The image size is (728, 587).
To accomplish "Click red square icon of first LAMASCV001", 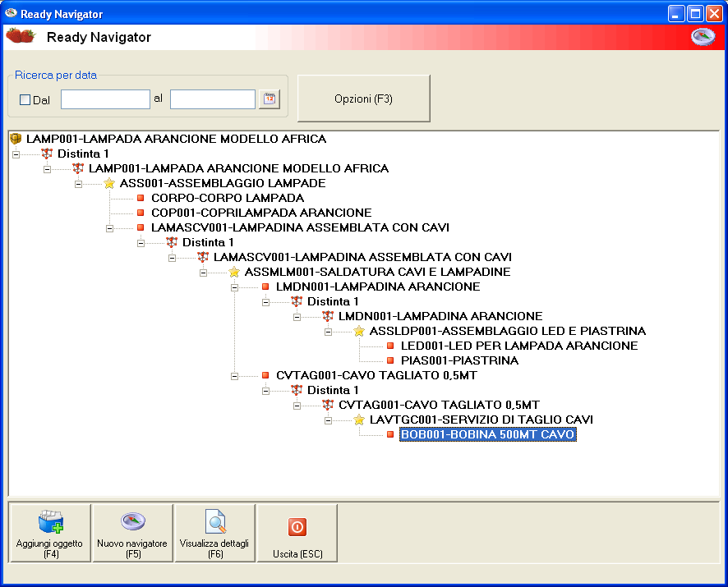I will point(141,227).
